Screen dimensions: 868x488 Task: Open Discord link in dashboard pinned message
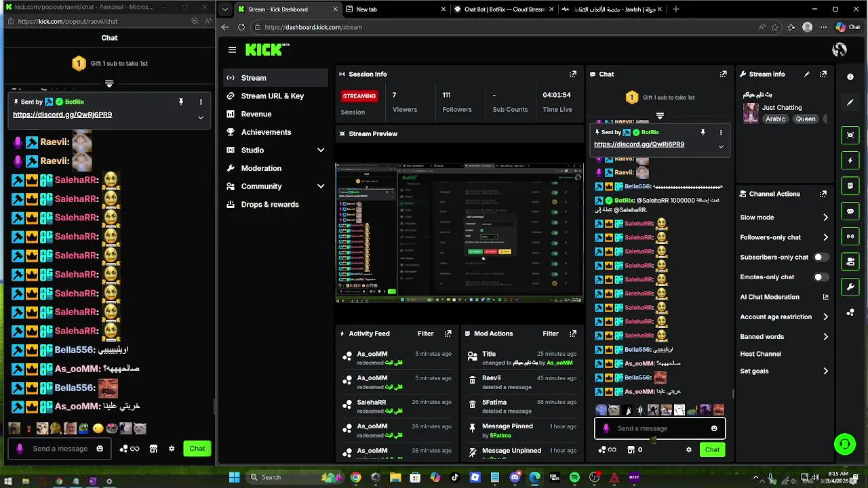click(639, 144)
